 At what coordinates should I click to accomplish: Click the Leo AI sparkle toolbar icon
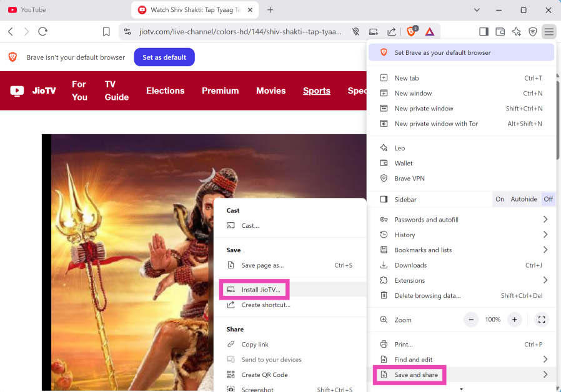coord(516,31)
